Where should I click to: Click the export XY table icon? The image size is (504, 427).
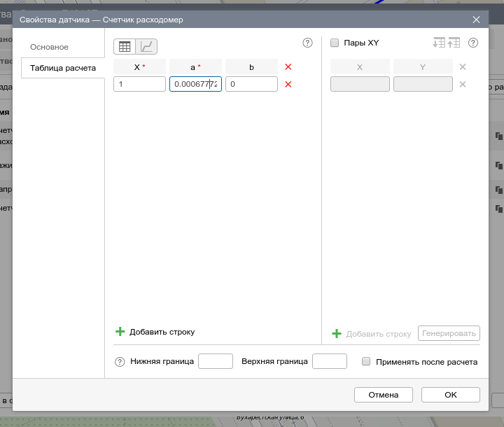point(454,43)
